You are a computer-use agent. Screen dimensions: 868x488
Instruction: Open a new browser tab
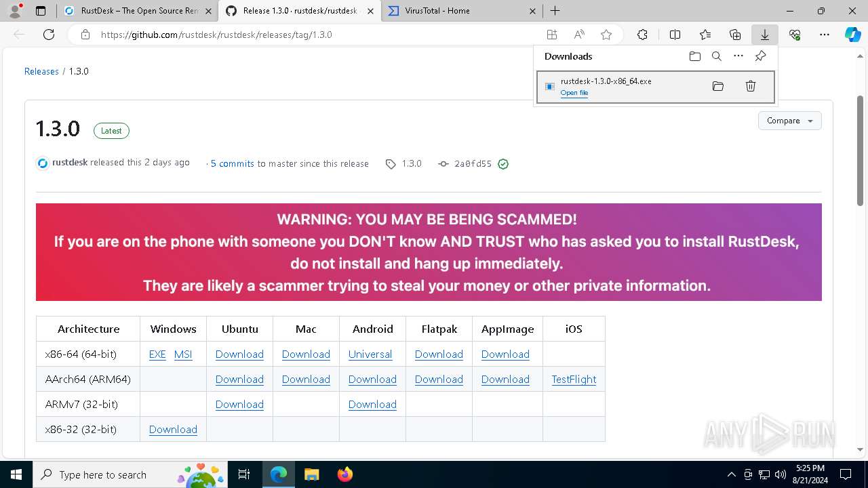click(x=555, y=11)
